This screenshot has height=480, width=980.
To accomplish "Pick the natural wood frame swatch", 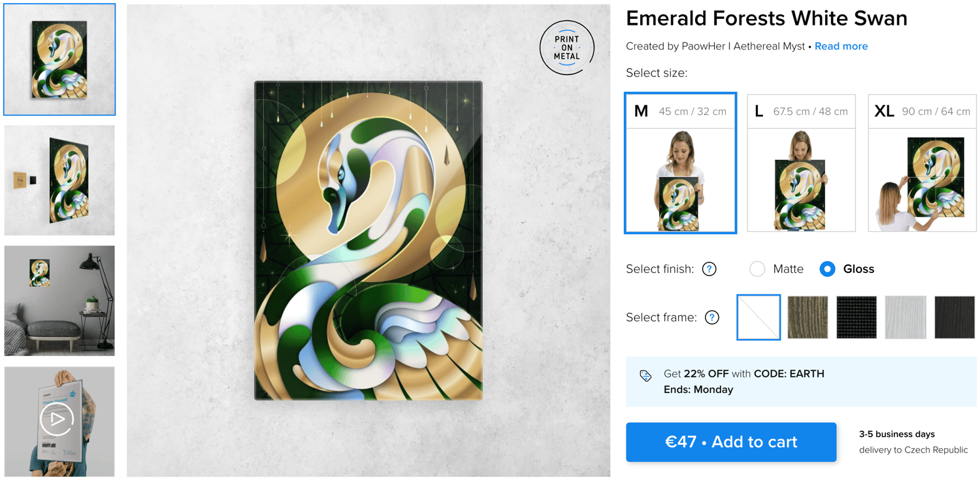I will 808,317.
